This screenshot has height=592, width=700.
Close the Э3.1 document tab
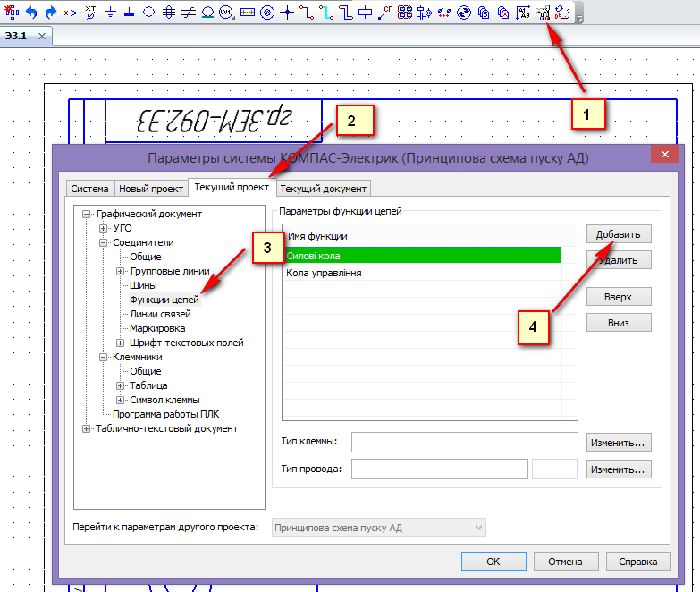(42, 36)
